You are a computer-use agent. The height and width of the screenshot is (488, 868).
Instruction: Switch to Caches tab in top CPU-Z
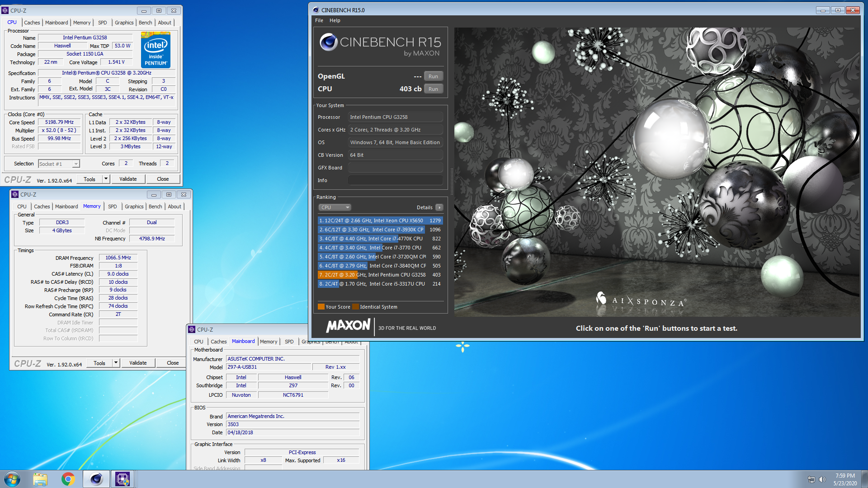pos(32,23)
